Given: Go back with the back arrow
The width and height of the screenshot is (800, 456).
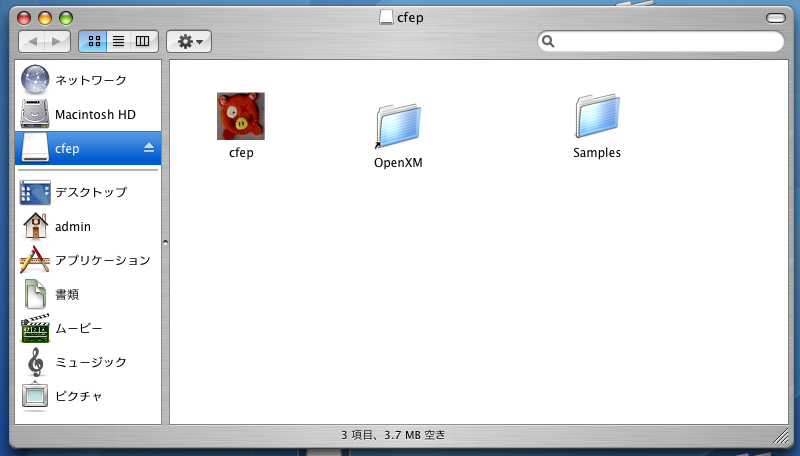Looking at the screenshot, I should (x=33, y=41).
